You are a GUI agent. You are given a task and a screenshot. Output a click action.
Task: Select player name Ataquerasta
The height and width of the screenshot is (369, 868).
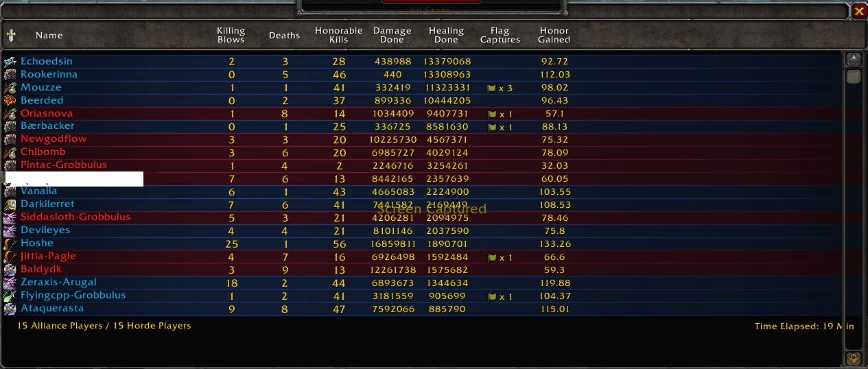[52, 309]
